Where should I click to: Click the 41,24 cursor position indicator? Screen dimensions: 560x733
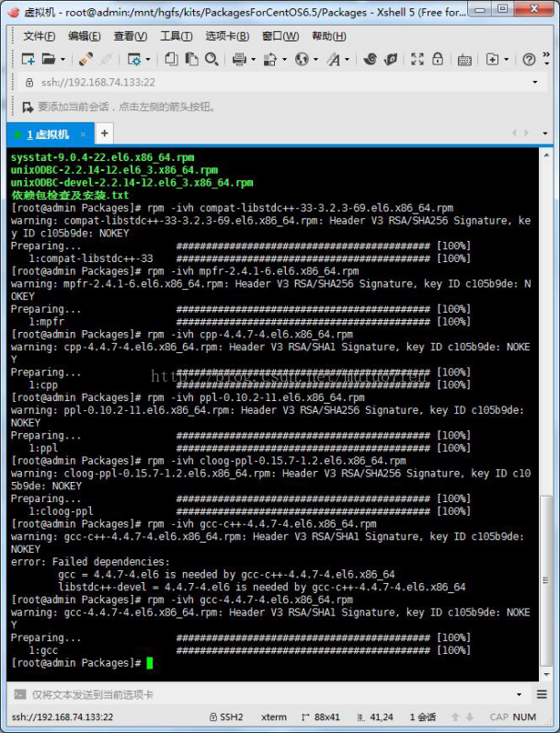[375, 717]
